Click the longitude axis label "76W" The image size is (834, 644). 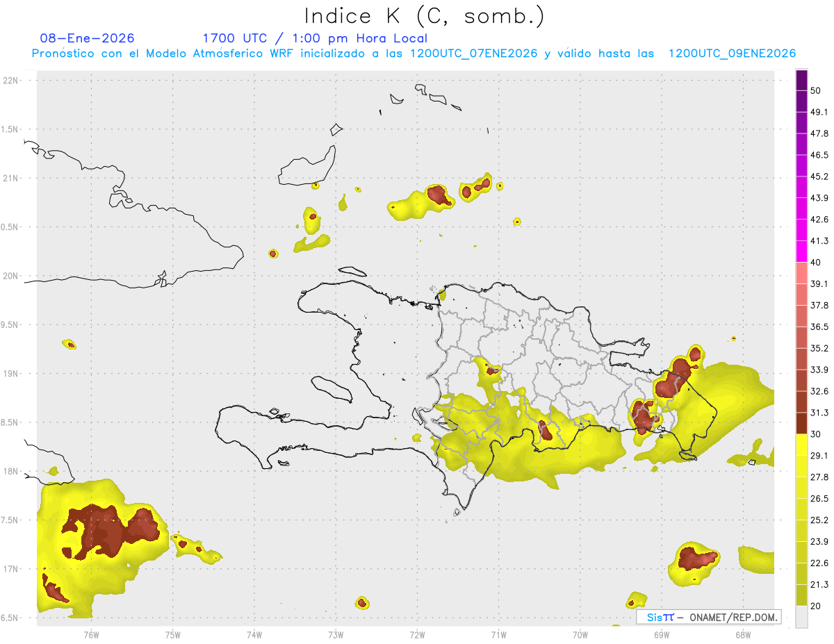click(x=91, y=634)
